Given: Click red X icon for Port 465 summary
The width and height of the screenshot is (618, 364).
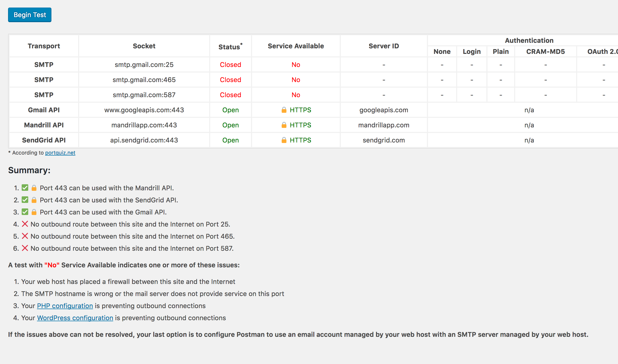Looking at the screenshot, I should (x=25, y=236).
